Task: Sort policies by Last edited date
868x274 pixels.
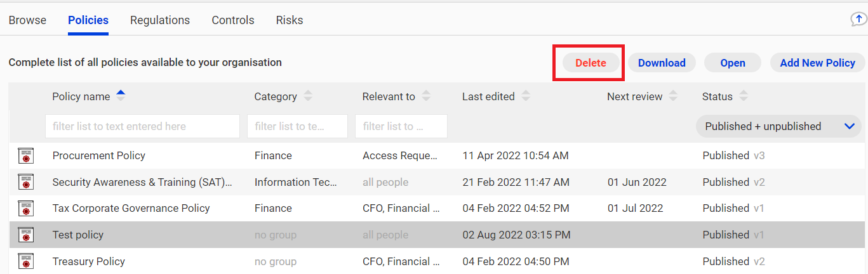Action: (x=526, y=96)
